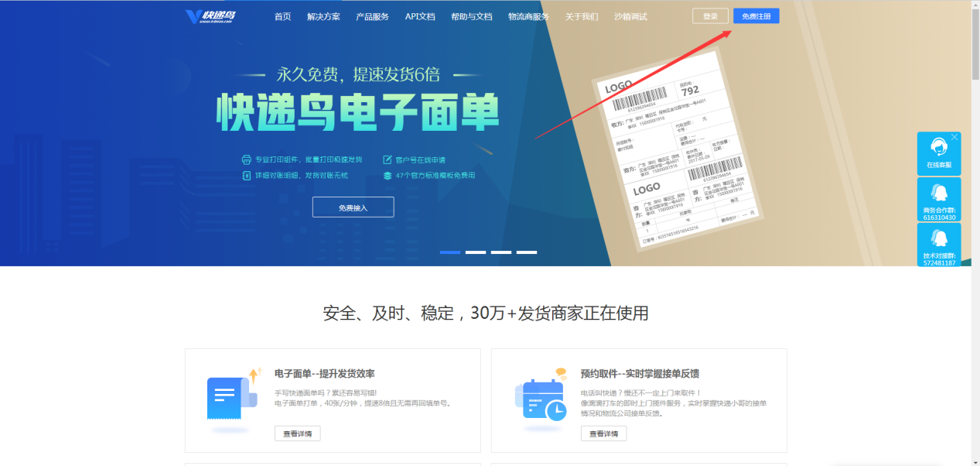Screen dimensions: 980x466
Task: Open 沙箱调试 page
Action: pyautogui.click(x=630, y=16)
